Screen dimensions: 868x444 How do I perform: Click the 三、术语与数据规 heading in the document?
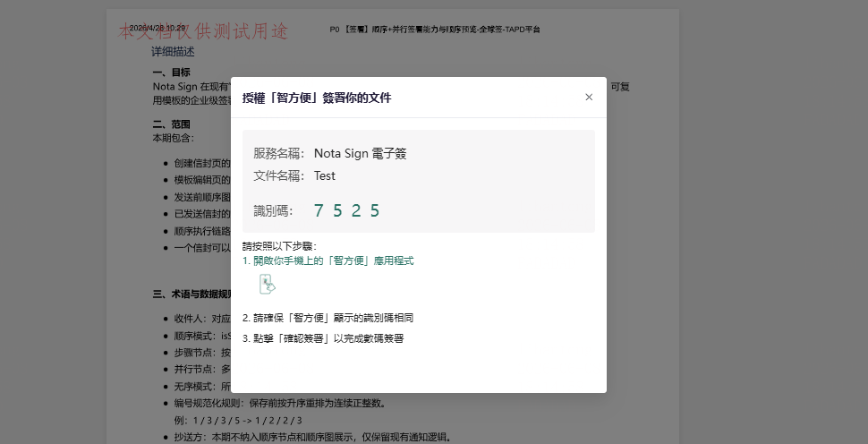click(191, 294)
